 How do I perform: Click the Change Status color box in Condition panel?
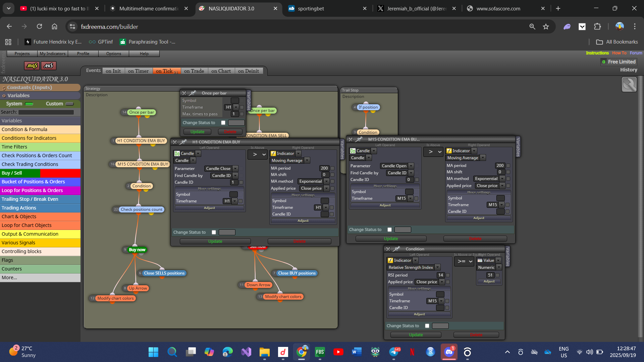pyautogui.click(x=440, y=326)
